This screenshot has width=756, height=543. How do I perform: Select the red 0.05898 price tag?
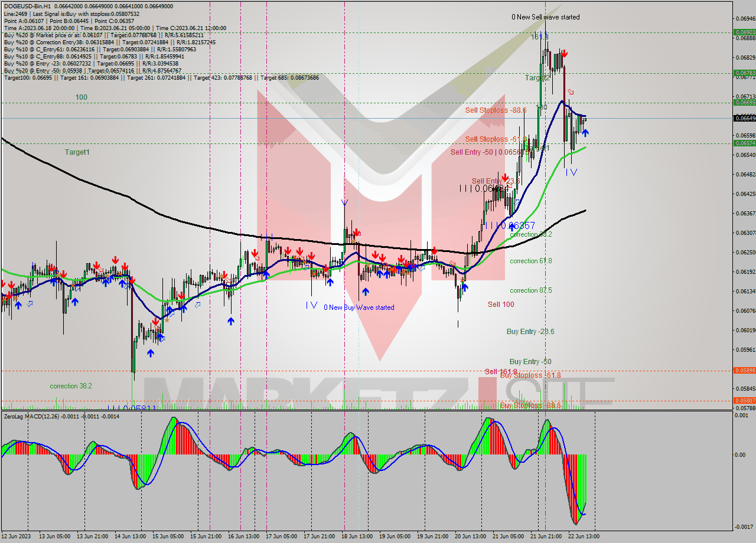(x=744, y=371)
